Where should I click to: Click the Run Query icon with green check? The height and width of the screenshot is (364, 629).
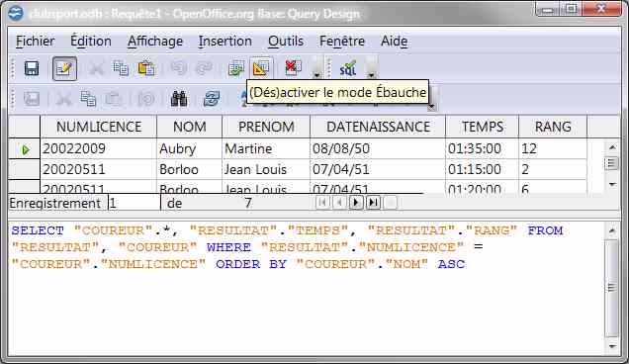[236, 68]
